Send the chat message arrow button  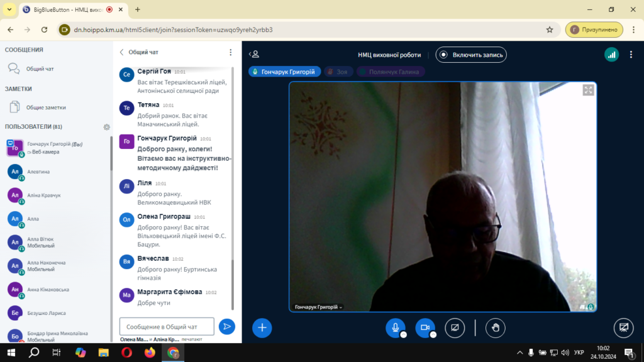point(226,327)
